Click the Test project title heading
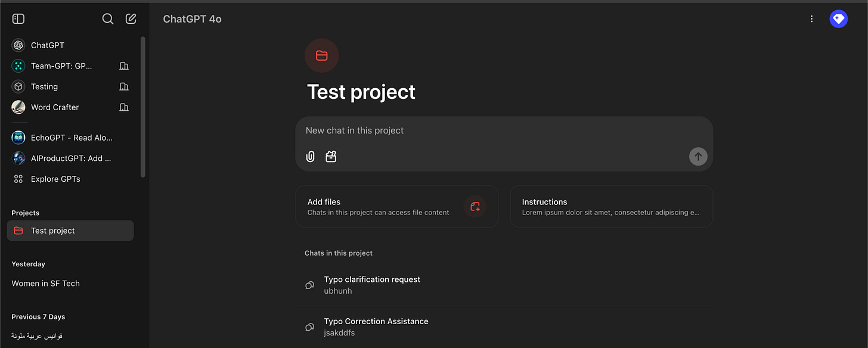Screen dimensions: 868x348 coord(361,92)
